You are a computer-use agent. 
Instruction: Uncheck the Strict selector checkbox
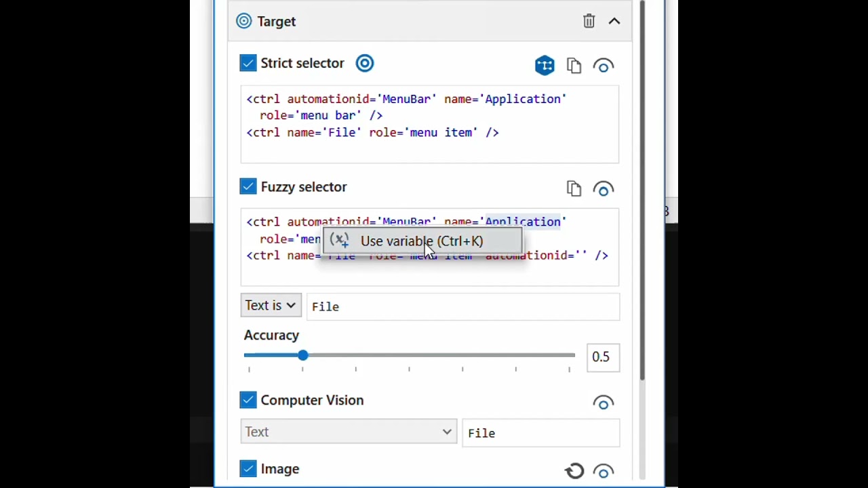248,63
